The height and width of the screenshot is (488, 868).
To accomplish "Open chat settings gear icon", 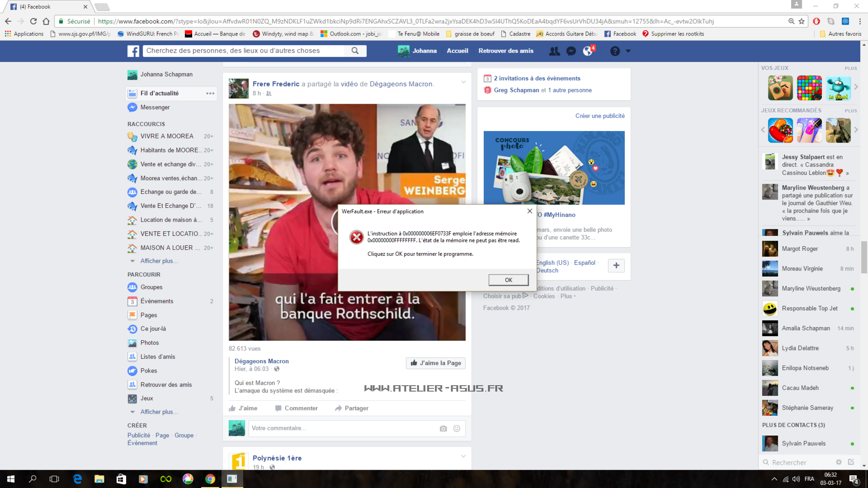I will coord(838,462).
